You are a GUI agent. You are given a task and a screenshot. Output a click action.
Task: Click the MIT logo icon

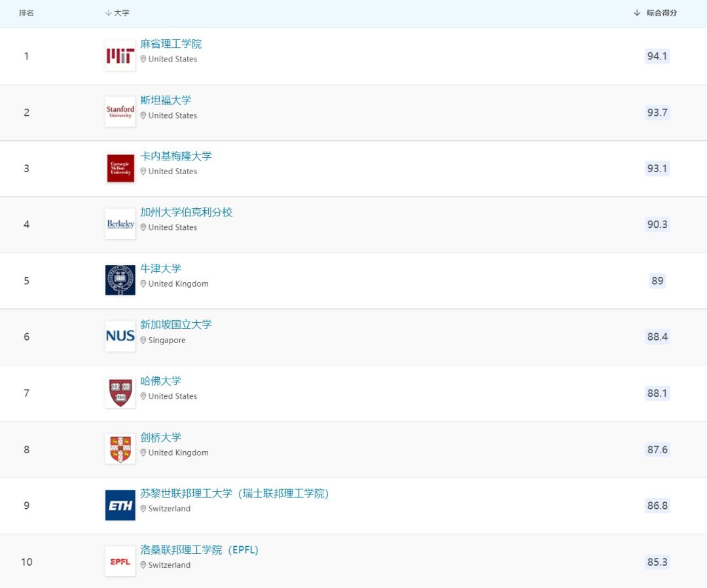click(x=120, y=56)
